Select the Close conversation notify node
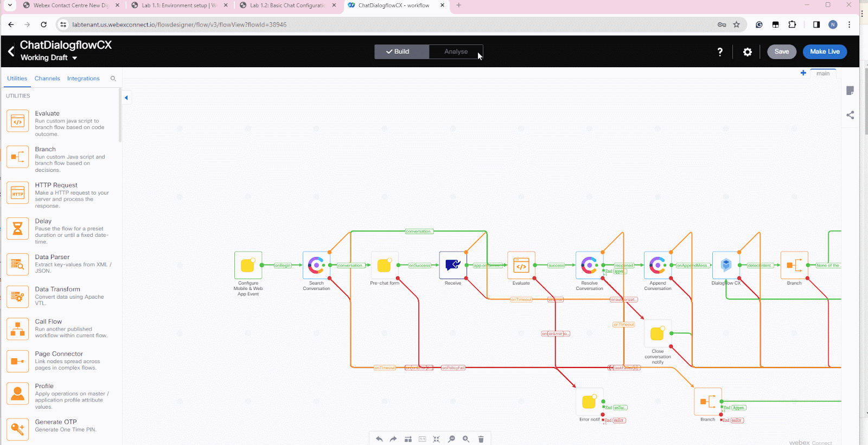The width and height of the screenshot is (868, 445). pos(658,333)
